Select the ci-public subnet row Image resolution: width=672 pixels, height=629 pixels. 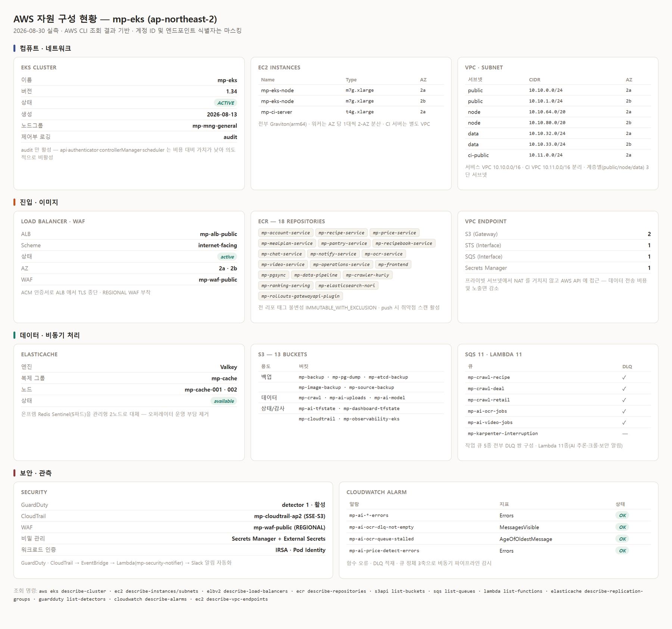click(x=558, y=155)
